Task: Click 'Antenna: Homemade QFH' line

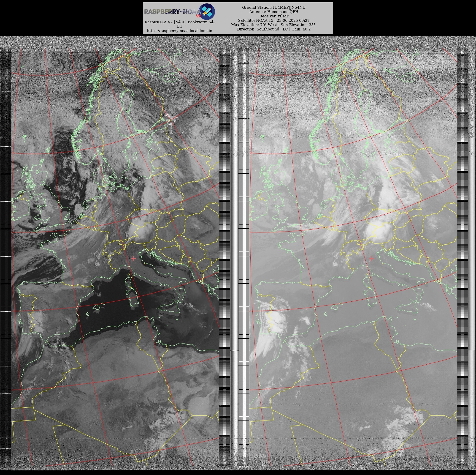Action: (x=274, y=12)
